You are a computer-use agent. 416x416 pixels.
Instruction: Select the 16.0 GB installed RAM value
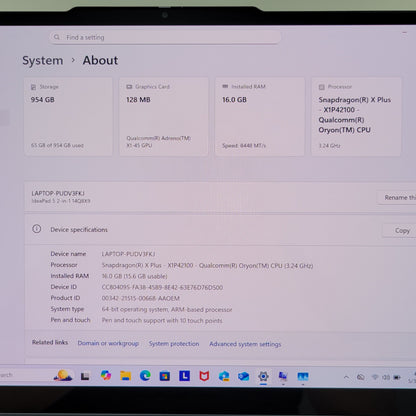point(234,100)
